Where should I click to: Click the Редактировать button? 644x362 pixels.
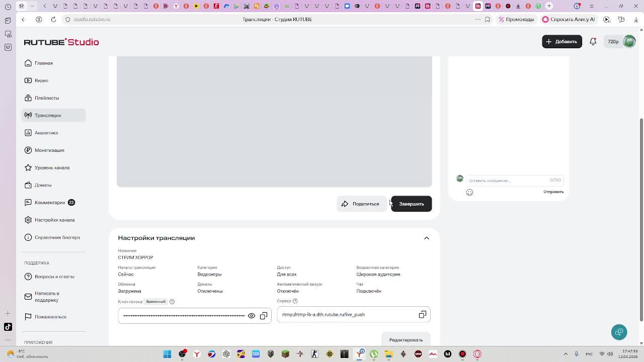[406, 340]
